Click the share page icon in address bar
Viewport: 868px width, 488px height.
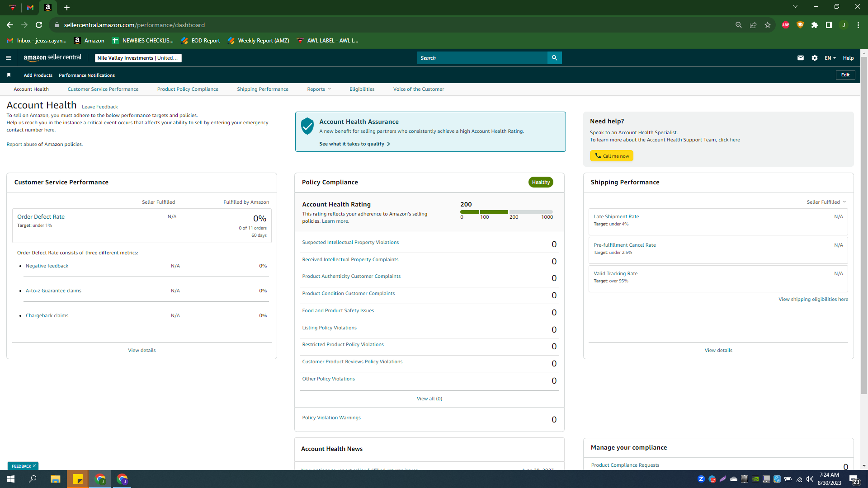click(753, 25)
